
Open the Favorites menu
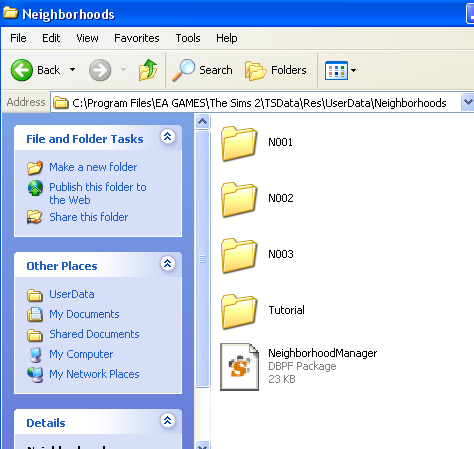(x=137, y=38)
